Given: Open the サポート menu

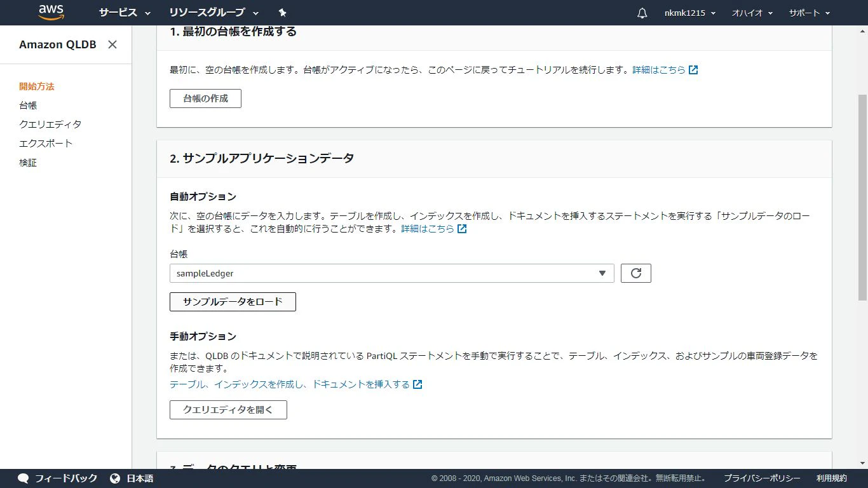Looking at the screenshot, I should point(810,13).
